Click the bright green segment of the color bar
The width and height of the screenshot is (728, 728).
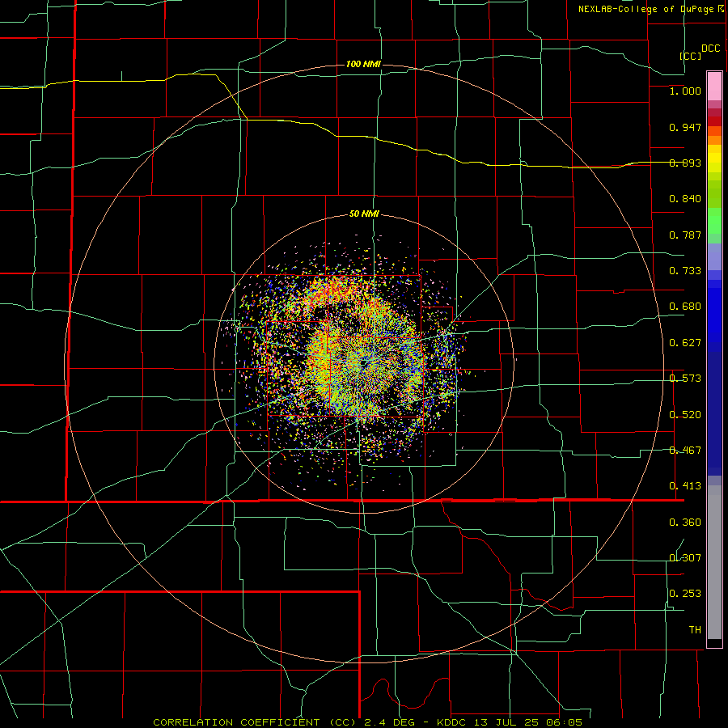click(x=714, y=222)
